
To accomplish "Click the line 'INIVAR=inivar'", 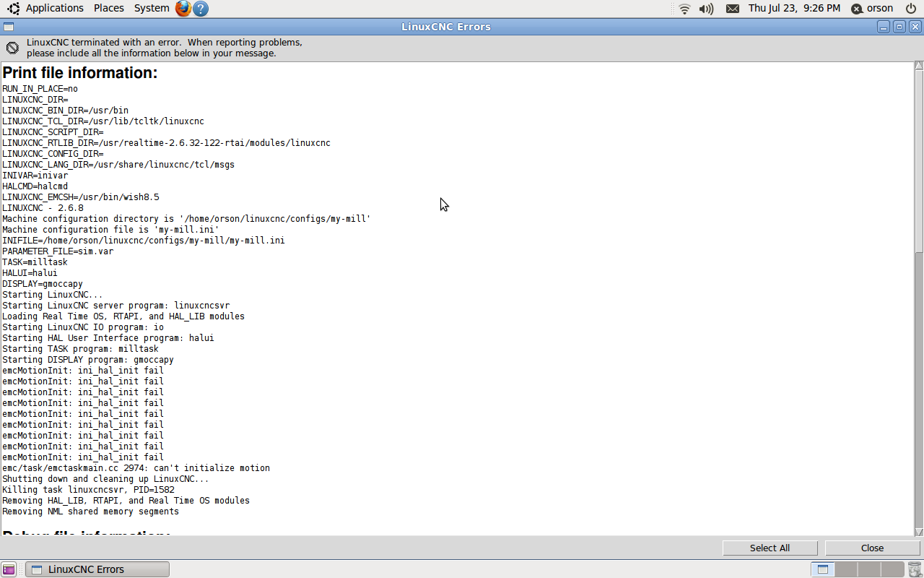I will click(x=35, y=176).
